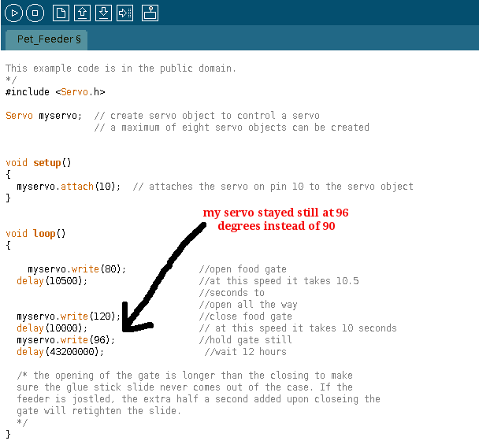The height and width of the screenshot is (448, 479).
Task: Place cursor on delay(10500); line
Action: point(52,281)
